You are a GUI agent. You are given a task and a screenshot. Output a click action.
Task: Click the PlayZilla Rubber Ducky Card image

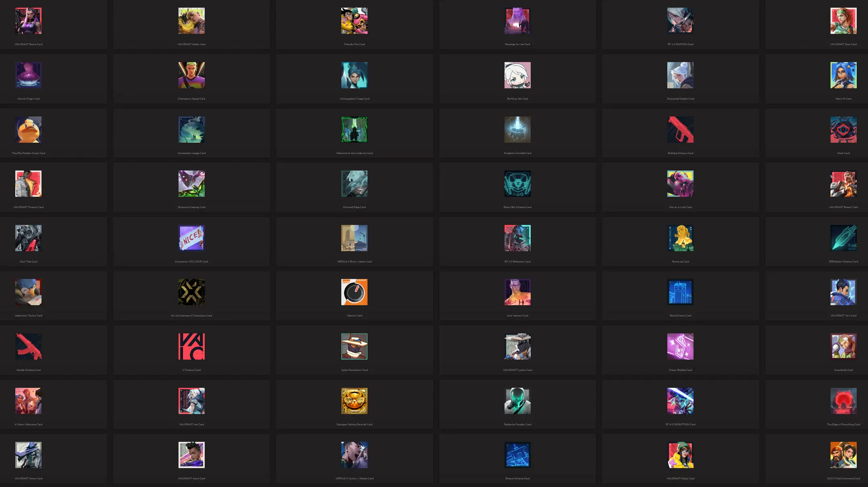tap(28, 129)
